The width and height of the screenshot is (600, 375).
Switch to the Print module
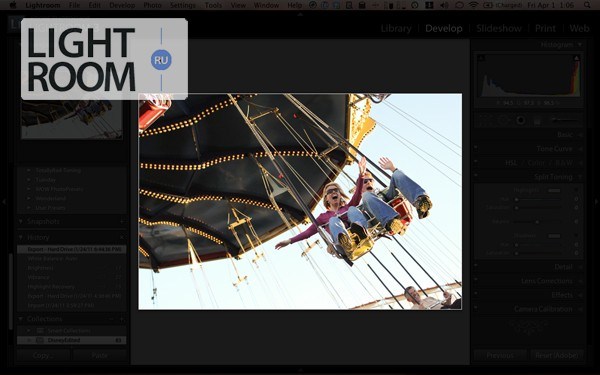(x=545, y=28)
